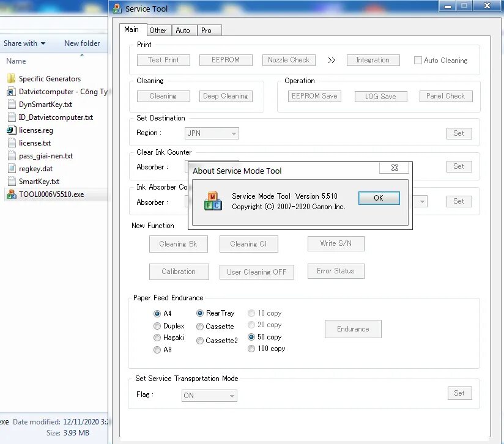Viewport: 504px width, 444px height.
Task: Open the Flag ON dropdown
Action: click(x=209, y=396)
